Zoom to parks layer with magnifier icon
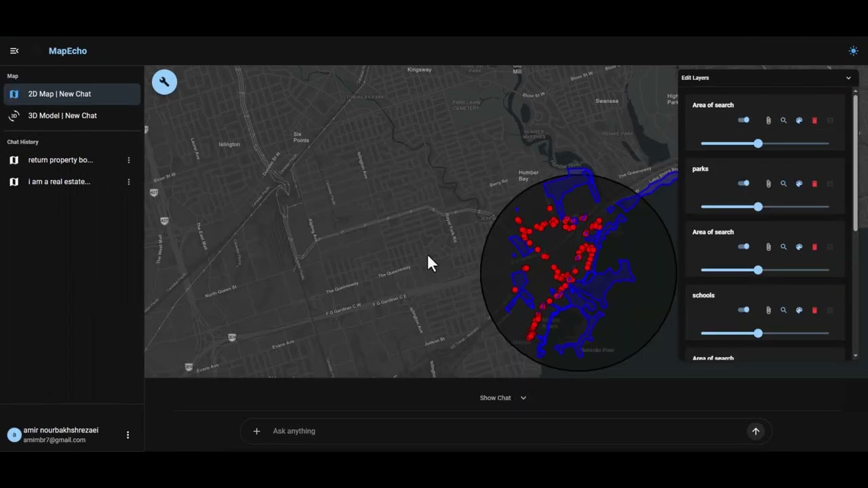 point(783,184)
